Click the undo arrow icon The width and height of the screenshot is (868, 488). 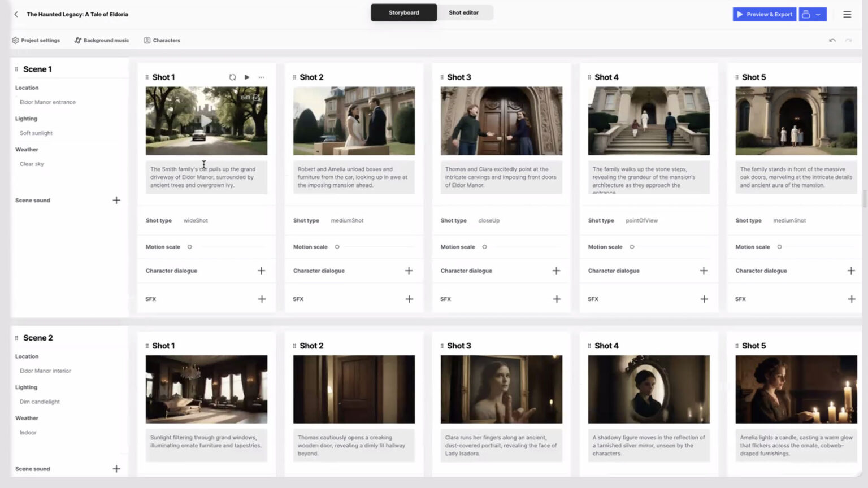pyautogui.click(x=832, y=41)
